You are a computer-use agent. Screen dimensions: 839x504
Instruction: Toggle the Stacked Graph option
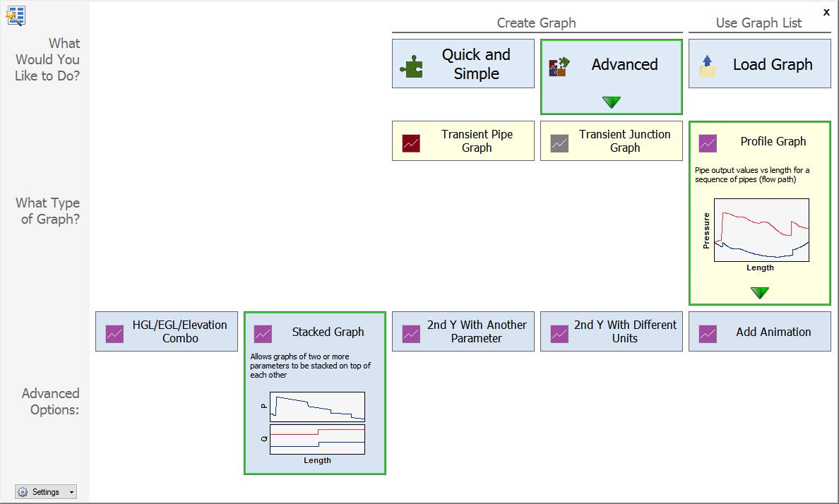coord(314,332)
